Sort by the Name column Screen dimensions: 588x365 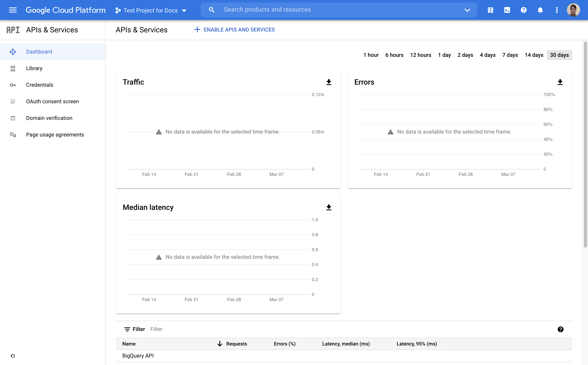129,344
